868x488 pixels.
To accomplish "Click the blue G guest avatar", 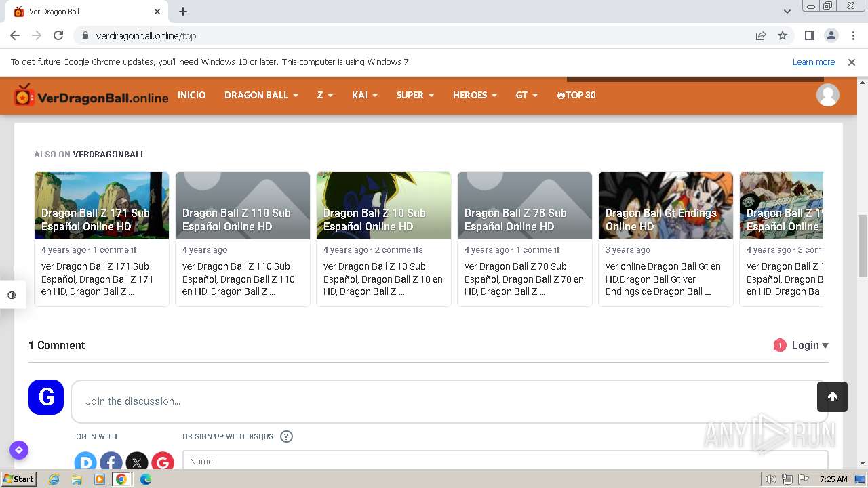I will 46,397.
